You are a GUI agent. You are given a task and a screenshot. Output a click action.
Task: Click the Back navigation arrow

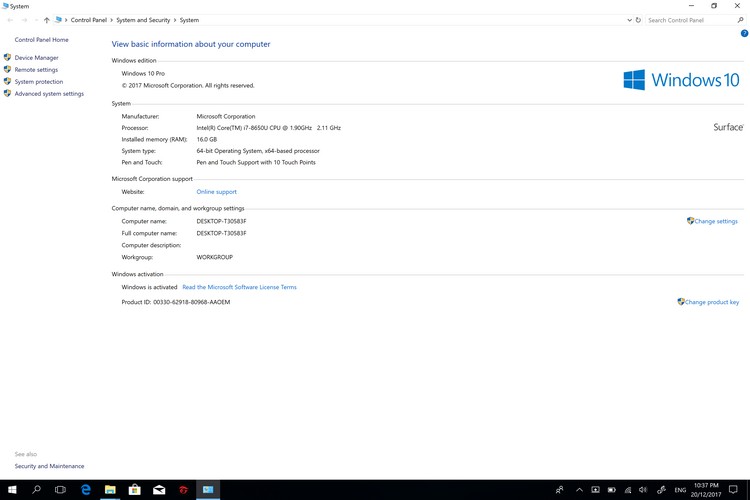coord(11,20)
